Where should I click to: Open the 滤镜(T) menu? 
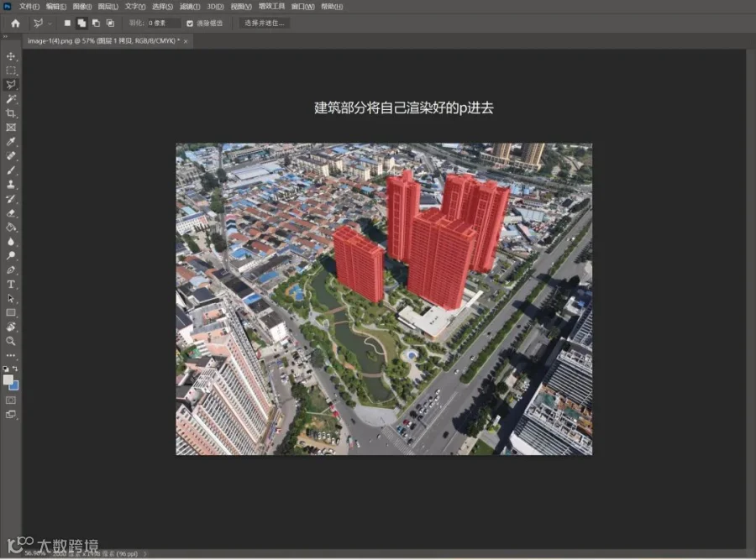[190, 7]
